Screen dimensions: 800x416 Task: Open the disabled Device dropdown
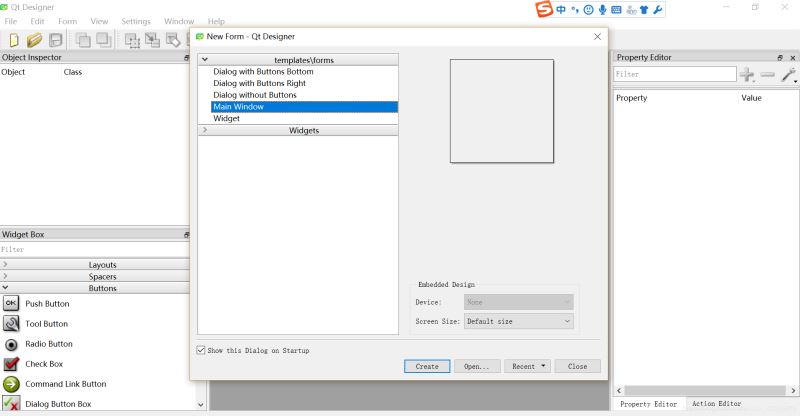pos(518,302)
